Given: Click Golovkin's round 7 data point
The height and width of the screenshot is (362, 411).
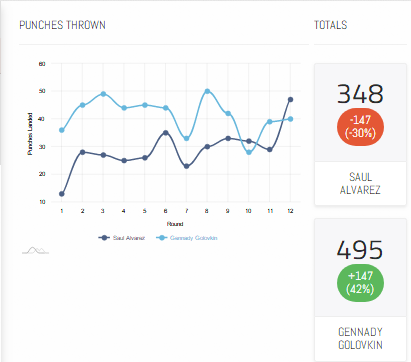Looking at the screenshot, I should (x=187, y=139).
